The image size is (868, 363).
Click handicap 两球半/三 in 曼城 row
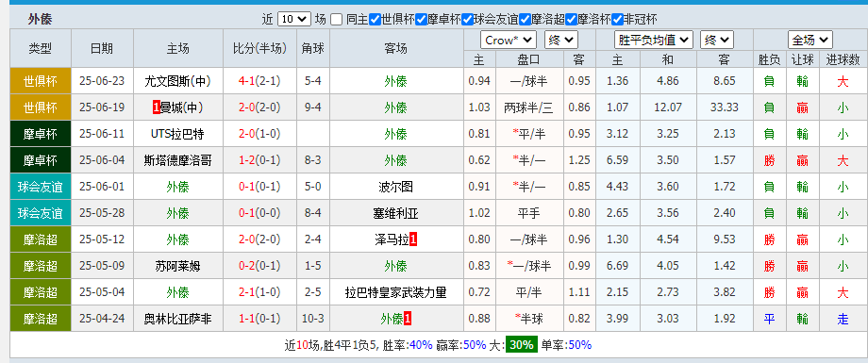(x=528, y=107)
